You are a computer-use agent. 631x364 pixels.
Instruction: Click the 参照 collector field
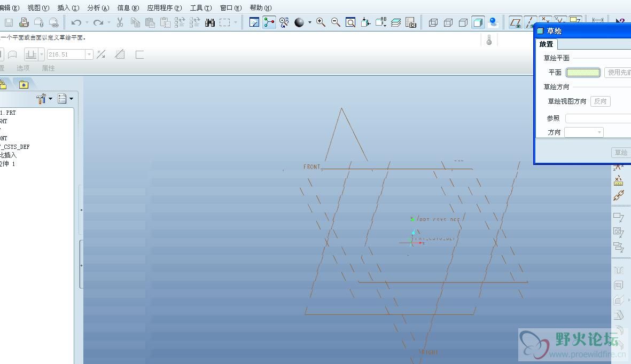598,118
